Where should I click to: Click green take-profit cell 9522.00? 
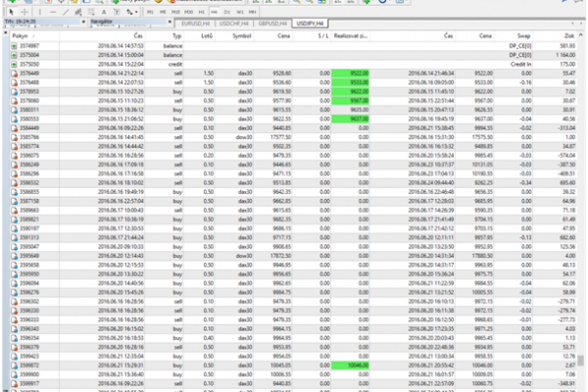[350, 73]
